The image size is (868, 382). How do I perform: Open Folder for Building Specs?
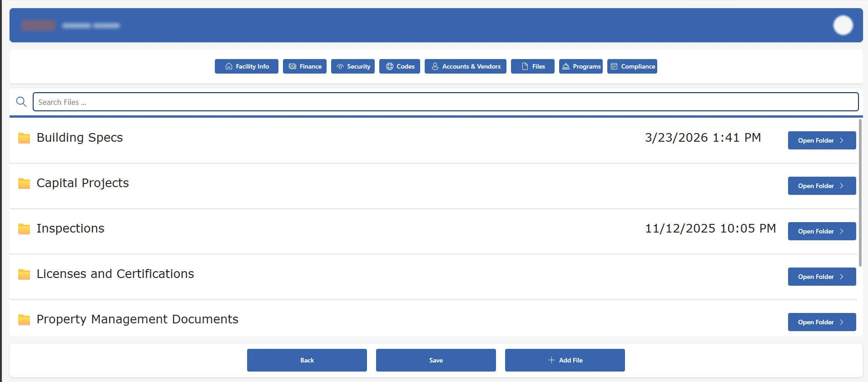click(x=822, y=140)
